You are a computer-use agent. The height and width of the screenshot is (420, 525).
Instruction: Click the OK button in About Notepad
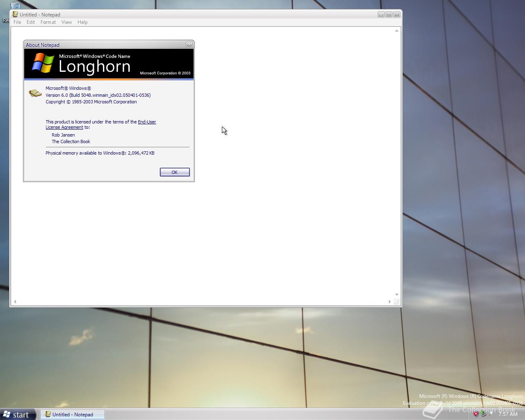[x=175, y=172]
